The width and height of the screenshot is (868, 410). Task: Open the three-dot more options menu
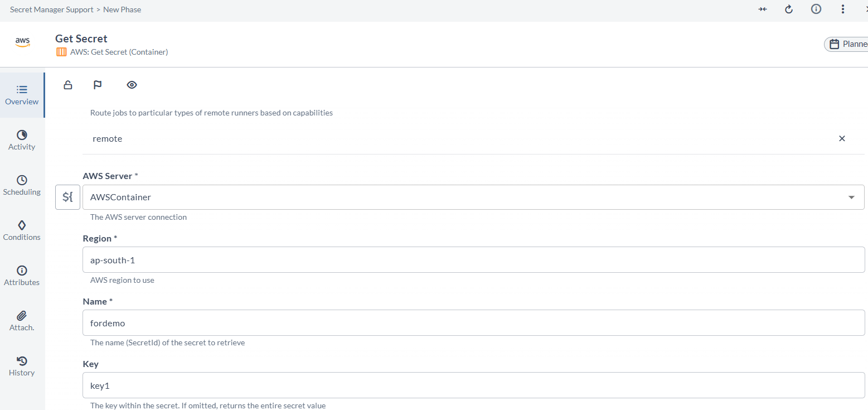(843, 9)
